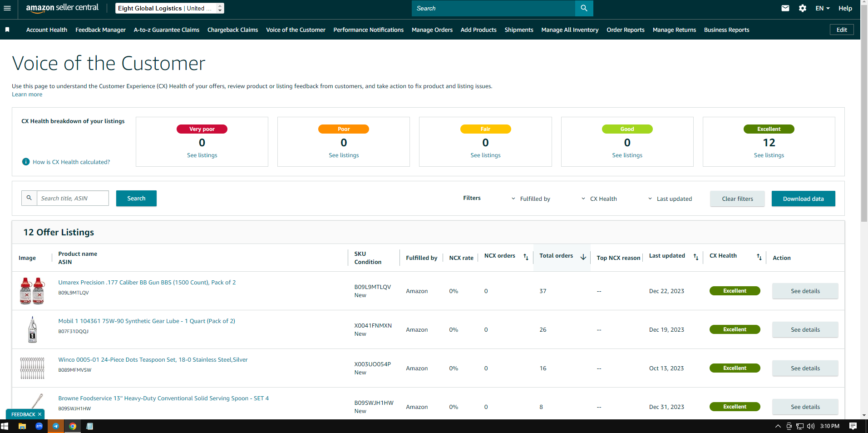
Task: Expand the CX Health filter
Action: (x=599, y=199)
